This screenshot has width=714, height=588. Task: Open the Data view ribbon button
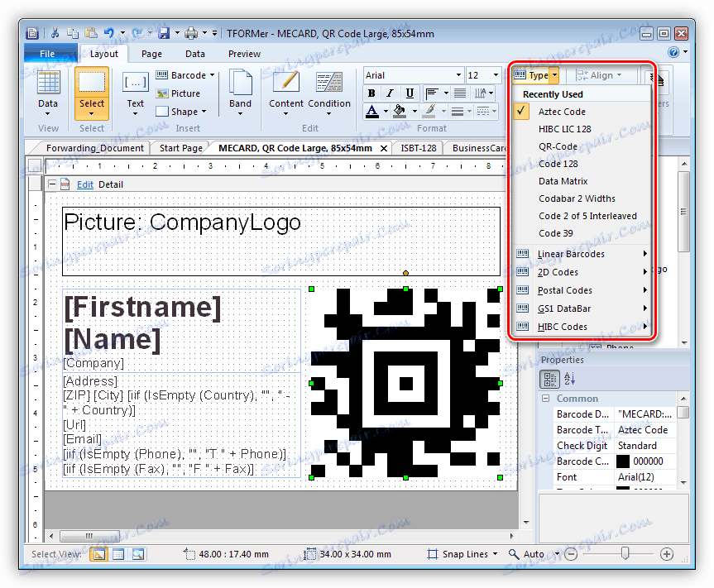[48, 94]
